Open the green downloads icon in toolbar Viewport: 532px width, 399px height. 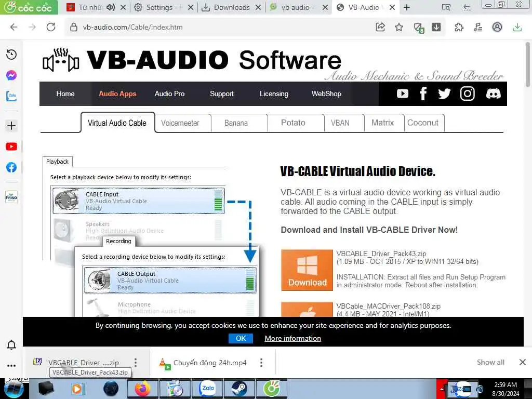point(517,27)
